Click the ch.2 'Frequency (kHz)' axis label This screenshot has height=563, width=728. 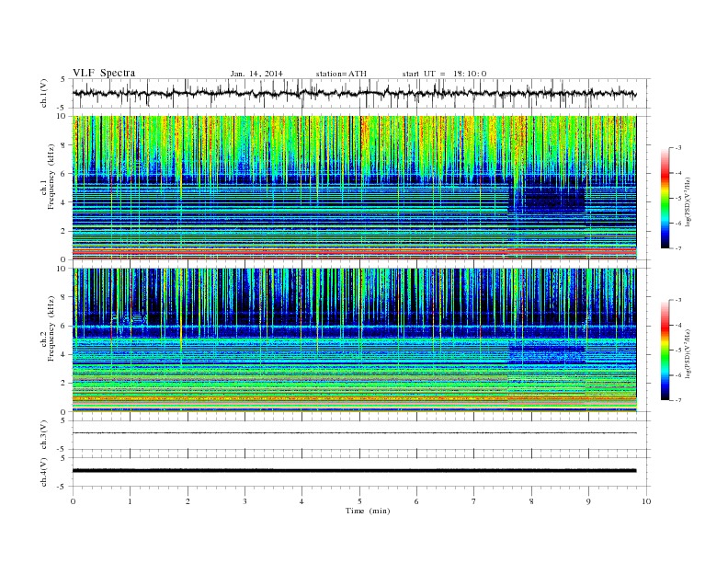[51, 327]
